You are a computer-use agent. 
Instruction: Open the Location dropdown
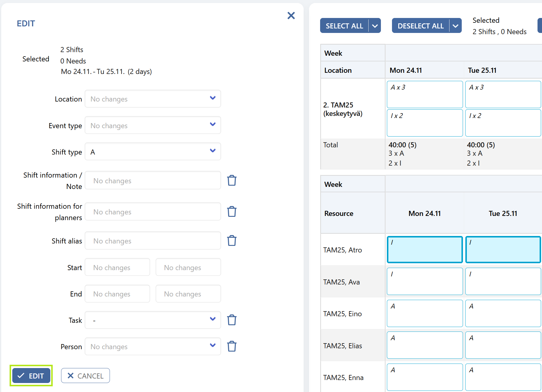click(153, 99)
